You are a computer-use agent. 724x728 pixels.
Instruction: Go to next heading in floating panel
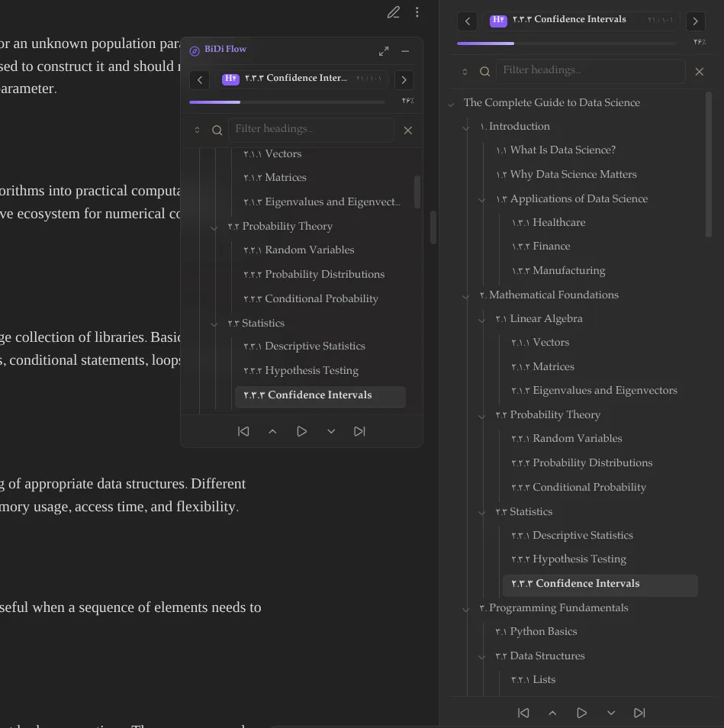click(404, 80)
